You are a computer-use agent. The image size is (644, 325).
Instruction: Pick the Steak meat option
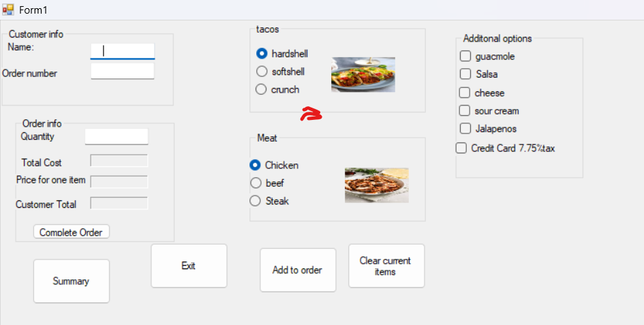[256, 200]
